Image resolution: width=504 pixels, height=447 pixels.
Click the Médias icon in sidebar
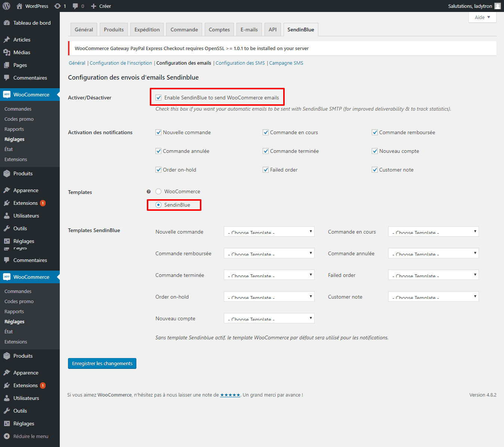pos(7,52)
